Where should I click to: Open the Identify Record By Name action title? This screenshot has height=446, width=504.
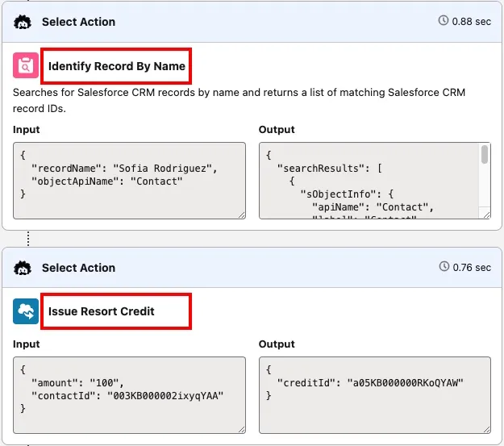click(x=117, y=66)
